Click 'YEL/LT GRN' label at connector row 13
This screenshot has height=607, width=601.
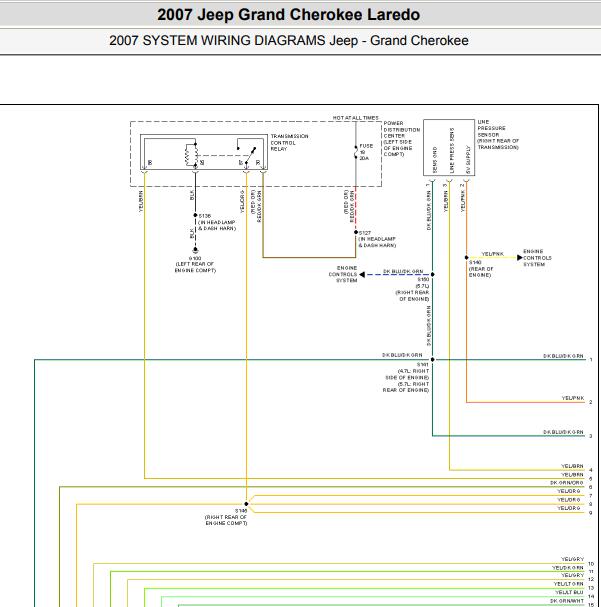pyautogui.click(x=568, y=584)
